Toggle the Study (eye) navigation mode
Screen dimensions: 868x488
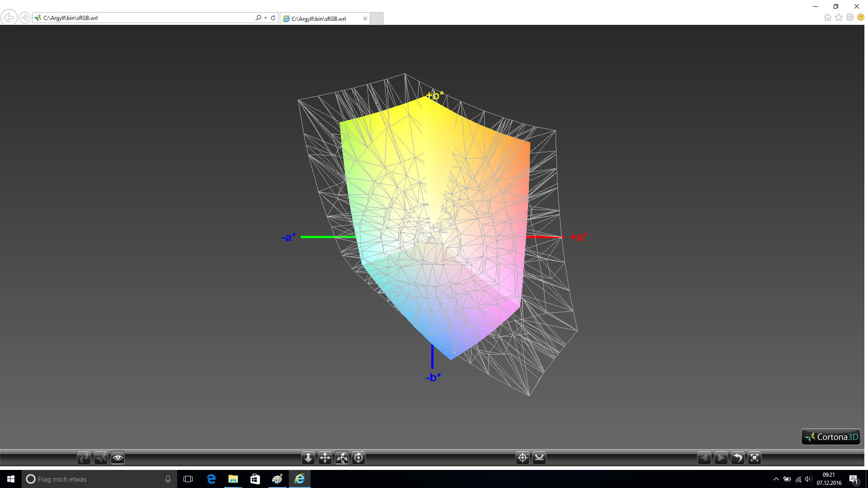(x=118, y=458)
